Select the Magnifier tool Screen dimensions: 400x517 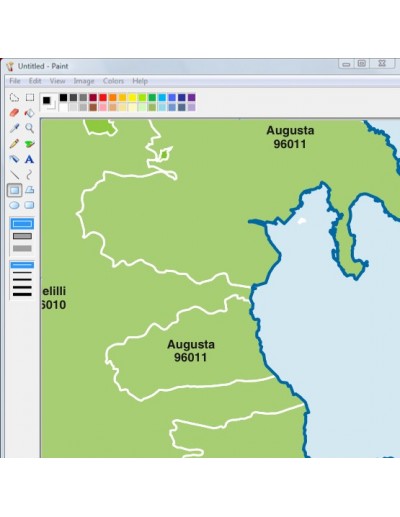30,128
